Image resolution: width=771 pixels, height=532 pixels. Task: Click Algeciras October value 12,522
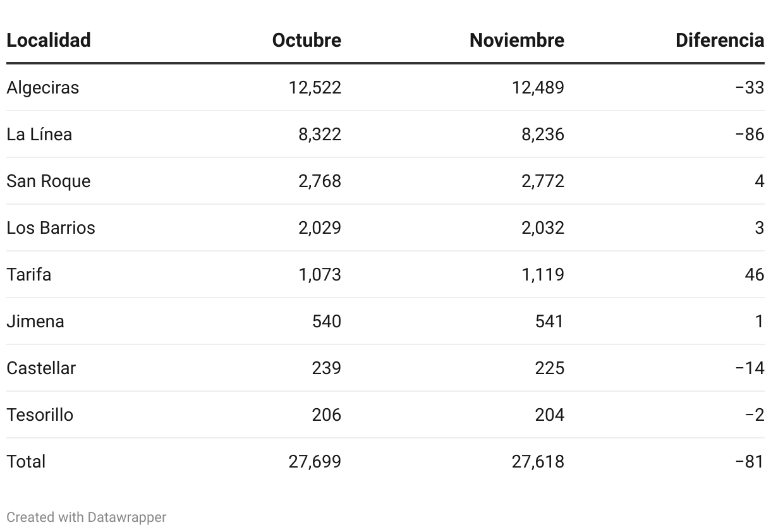point(315,87)
